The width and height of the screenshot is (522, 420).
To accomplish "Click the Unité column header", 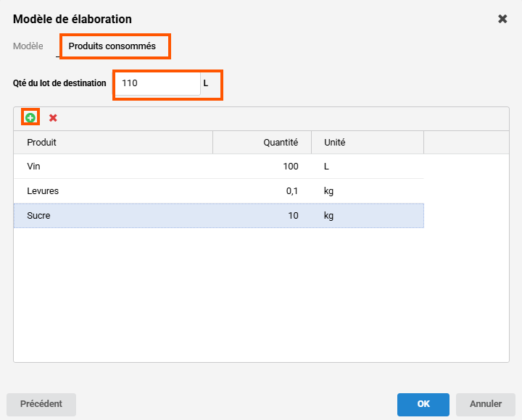I will pyautogui.click(x=367, y=143).
